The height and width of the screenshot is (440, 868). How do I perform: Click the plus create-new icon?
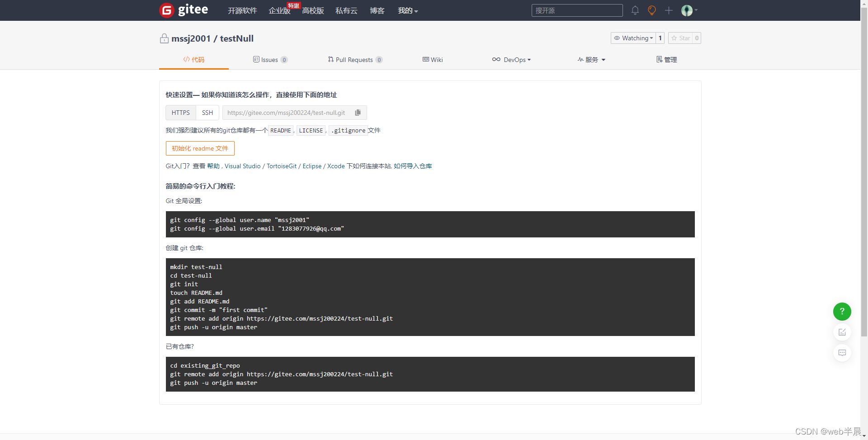pos(669,10)
